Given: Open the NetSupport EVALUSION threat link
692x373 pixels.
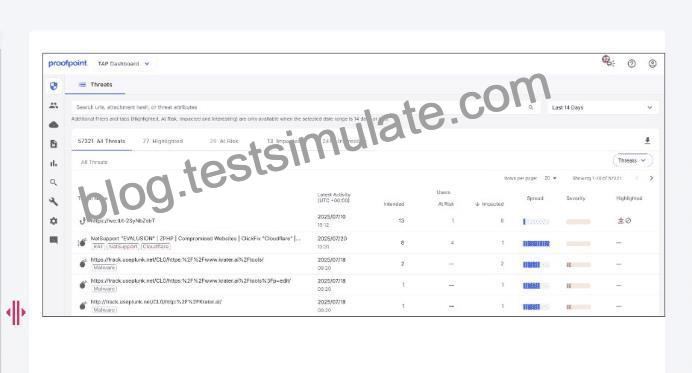Looking at the screenshot, I should (x=196, y=238).
